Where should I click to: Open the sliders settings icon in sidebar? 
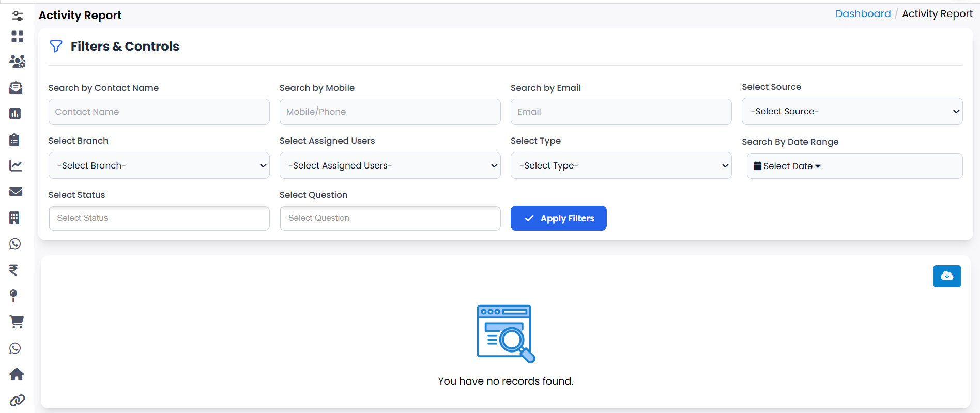pos(17,16)
